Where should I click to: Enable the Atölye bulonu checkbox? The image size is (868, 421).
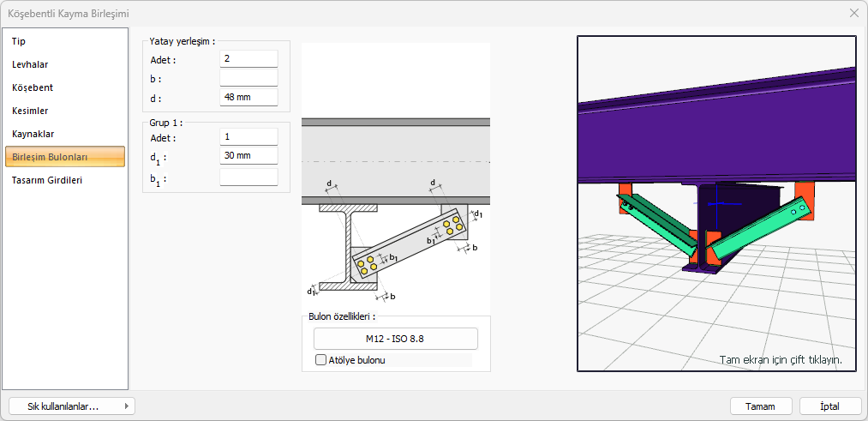(320, 360)
